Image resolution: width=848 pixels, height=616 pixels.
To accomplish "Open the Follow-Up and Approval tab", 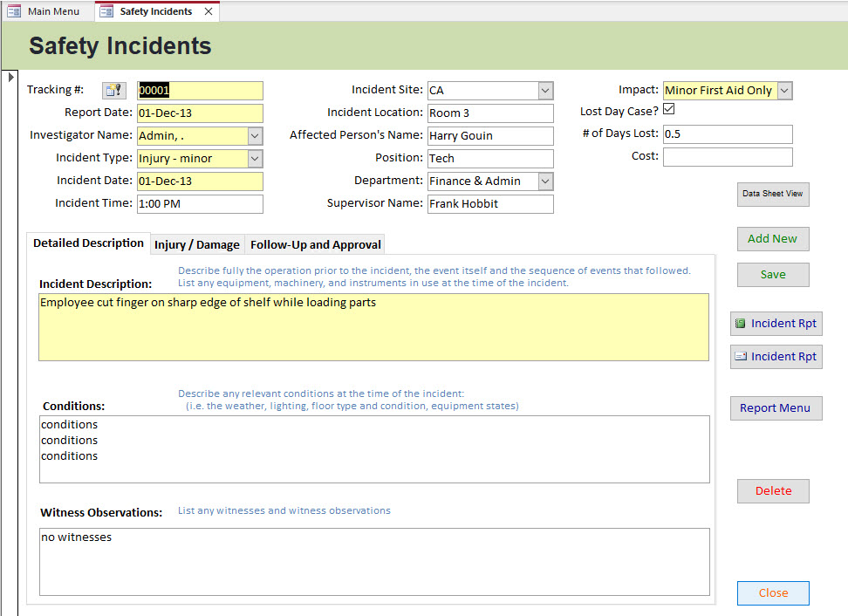I will pyautogui.click(x=316, y=245).
